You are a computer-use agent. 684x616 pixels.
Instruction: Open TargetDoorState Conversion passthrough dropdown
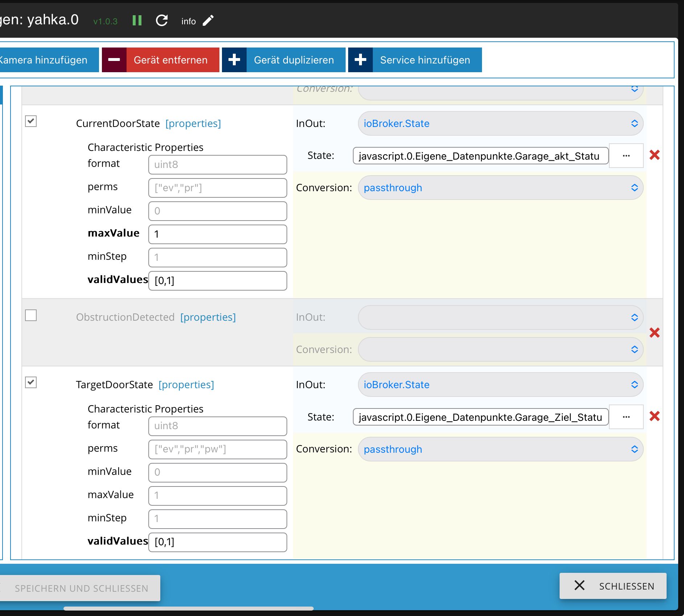click(500, 449)
